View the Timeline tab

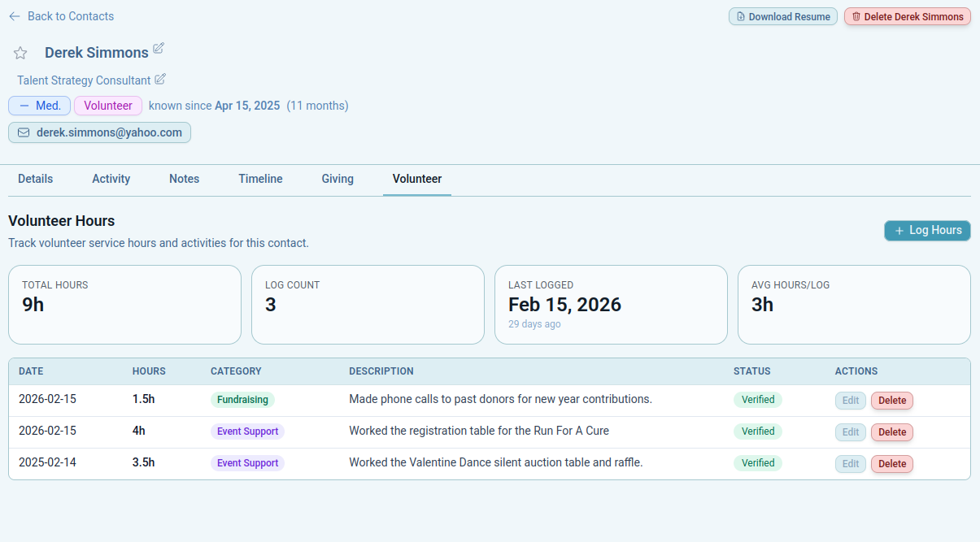click(x=260, y=179)
